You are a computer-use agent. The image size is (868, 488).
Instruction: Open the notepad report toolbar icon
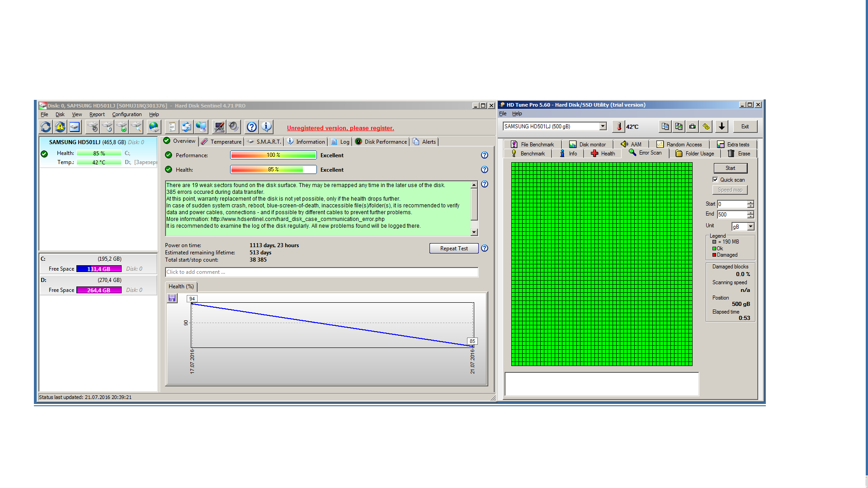coord(172,127)
